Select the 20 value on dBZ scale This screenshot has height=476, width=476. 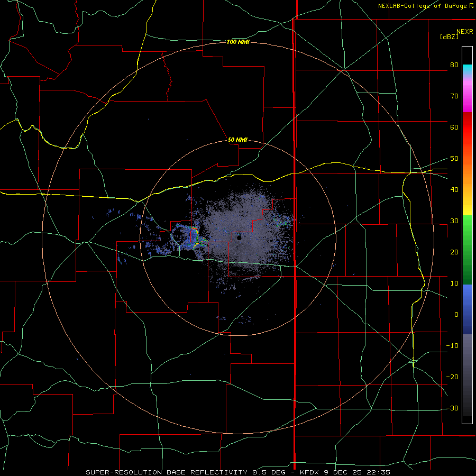tap(454, 252)
